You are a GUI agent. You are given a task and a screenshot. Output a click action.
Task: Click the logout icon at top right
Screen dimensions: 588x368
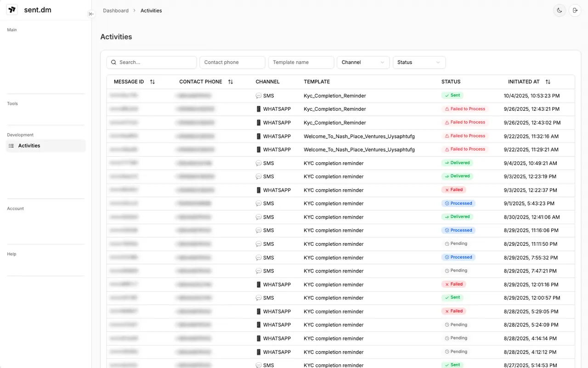click(x=575, y=10)
